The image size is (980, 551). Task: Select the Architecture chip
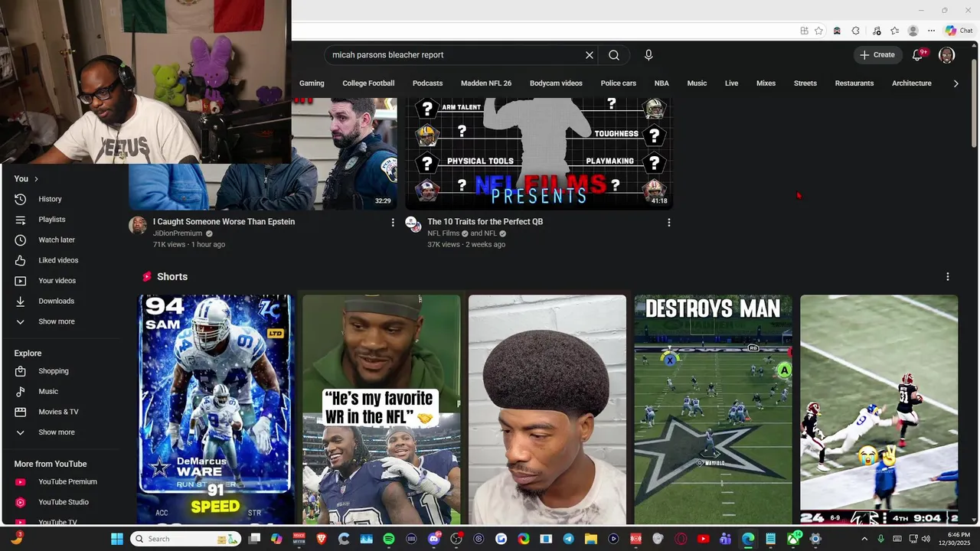(912, 83)
